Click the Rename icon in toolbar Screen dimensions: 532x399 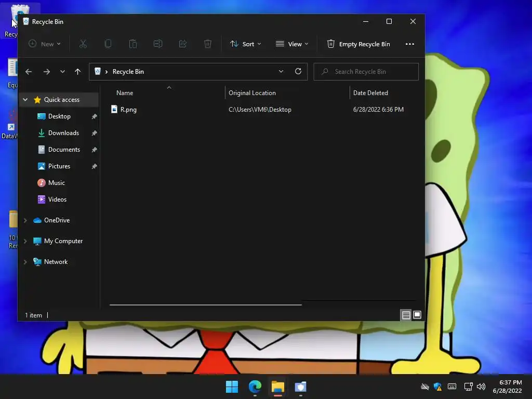pyautogui.click(x=158, y=44)
